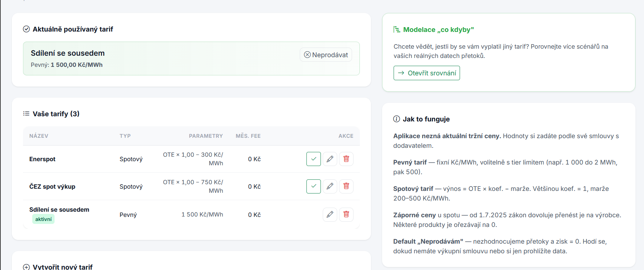The height and width of the screenshot is (270, 644).
Task: Click trash icon for ČEZ spot výkup
Action: click(346, 186)
